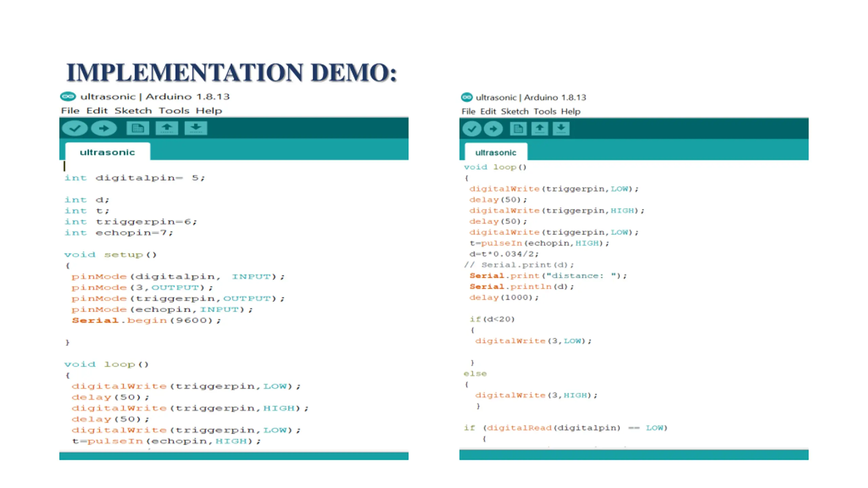Click 'd=t*0.034/2;' line

pyautogui.click(x=504, y=254)
